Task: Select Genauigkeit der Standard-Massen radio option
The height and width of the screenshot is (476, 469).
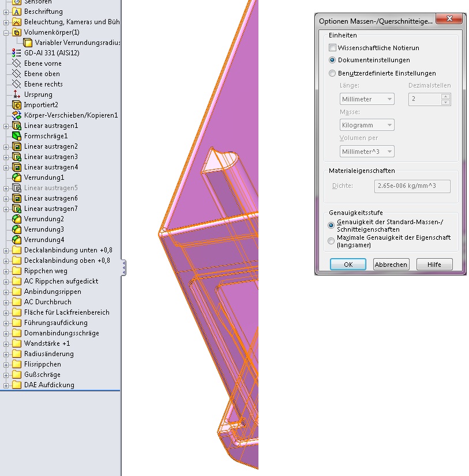Action: click(x=331, y=225)
